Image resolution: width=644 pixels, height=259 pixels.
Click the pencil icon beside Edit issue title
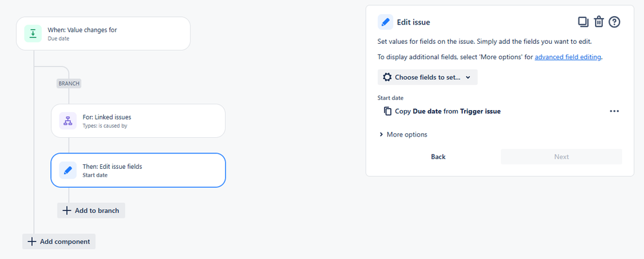pyautogui.click(x=385, y=22)
